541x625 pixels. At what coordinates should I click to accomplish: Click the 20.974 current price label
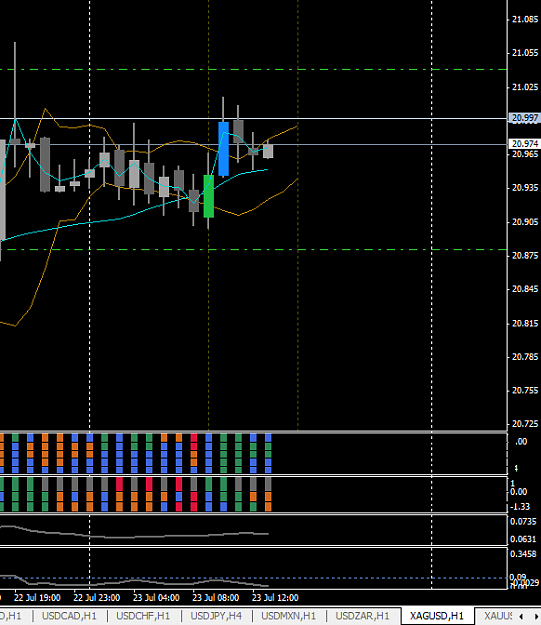pos(524,143)
